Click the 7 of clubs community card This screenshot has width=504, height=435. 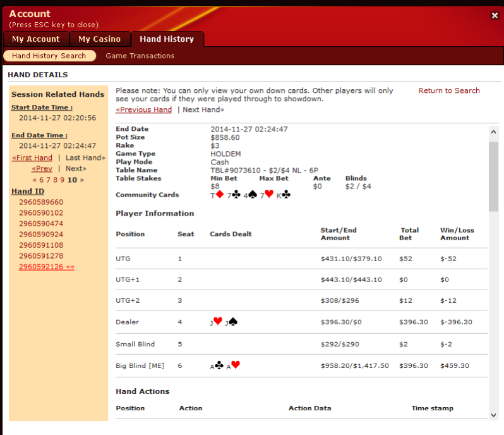[234, 195]
